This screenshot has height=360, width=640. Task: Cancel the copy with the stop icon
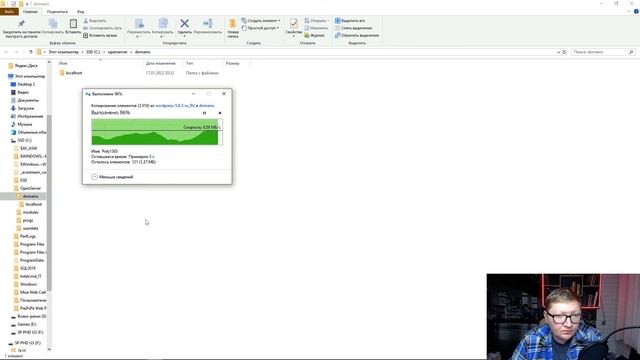click(220, 113)
